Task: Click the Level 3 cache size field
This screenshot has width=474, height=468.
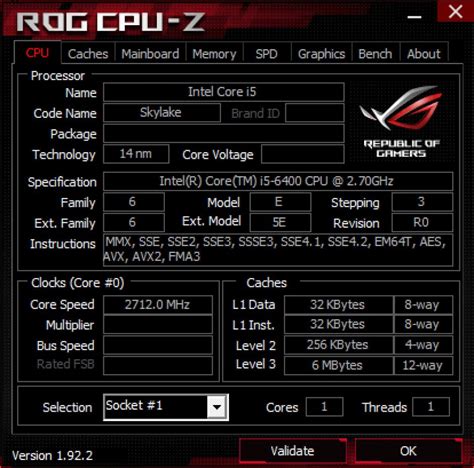Action: pyautogui.click(x=338, y=365)
